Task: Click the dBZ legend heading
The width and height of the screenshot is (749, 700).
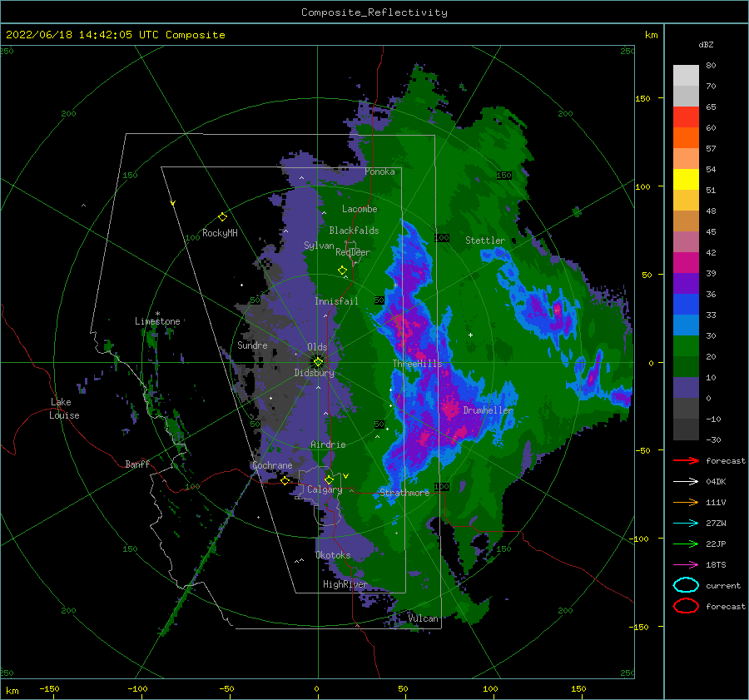Action: [706, 44]
